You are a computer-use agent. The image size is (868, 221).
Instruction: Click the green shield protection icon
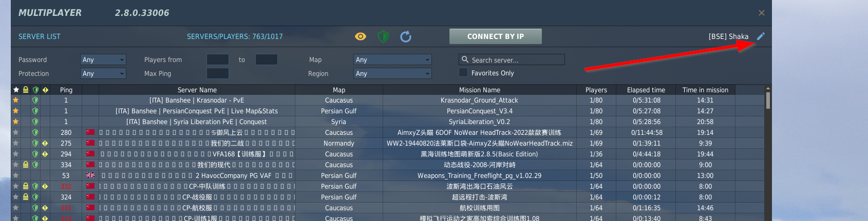(383, 36)
